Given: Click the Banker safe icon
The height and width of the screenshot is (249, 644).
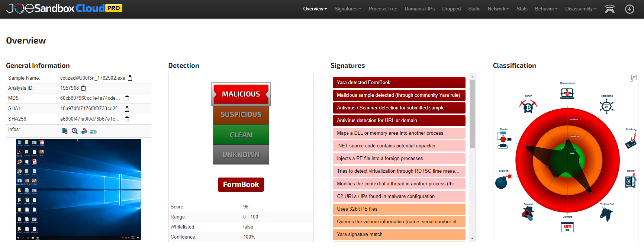Looking at the screenshot, I should tap(631, 181).
